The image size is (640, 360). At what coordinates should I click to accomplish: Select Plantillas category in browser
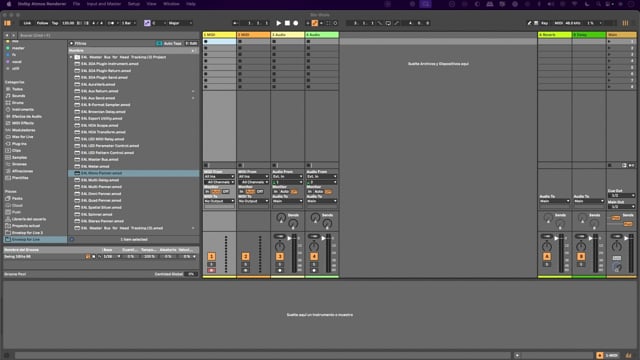(x=20, y=178)
